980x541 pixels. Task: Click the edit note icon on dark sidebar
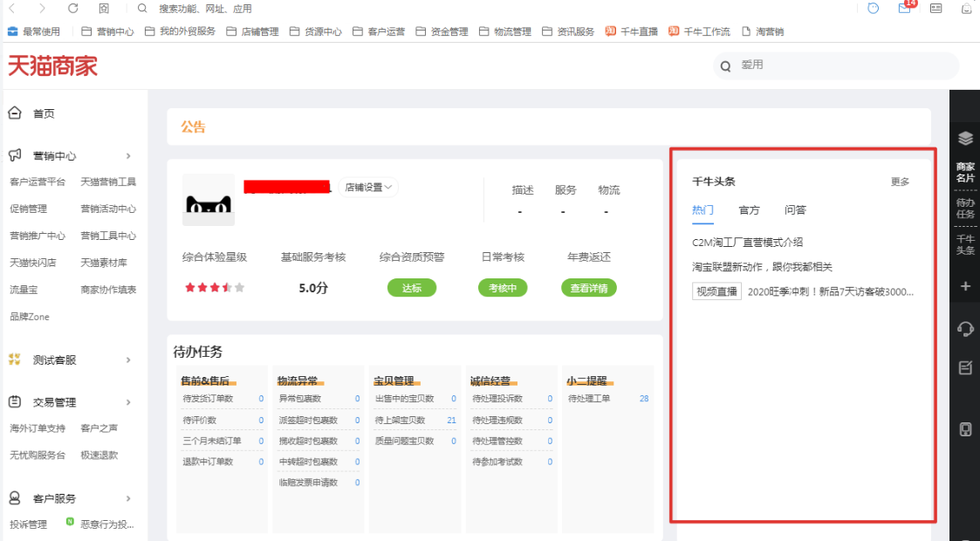click(x=965, y=367)
